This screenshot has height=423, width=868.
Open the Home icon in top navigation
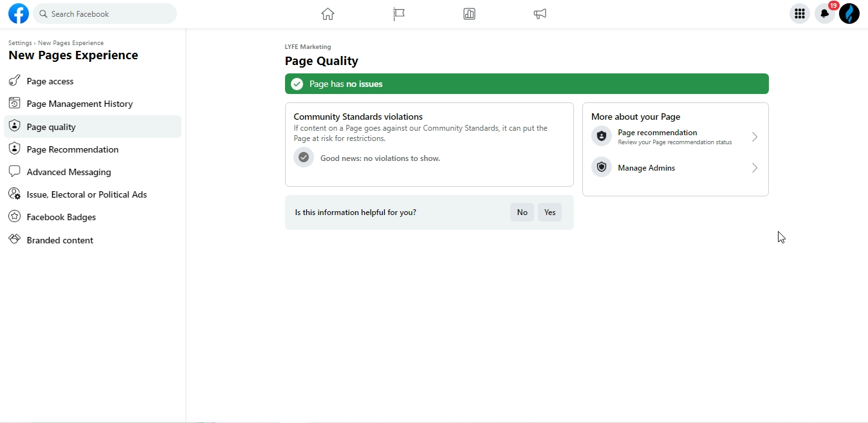pos(328,14)
